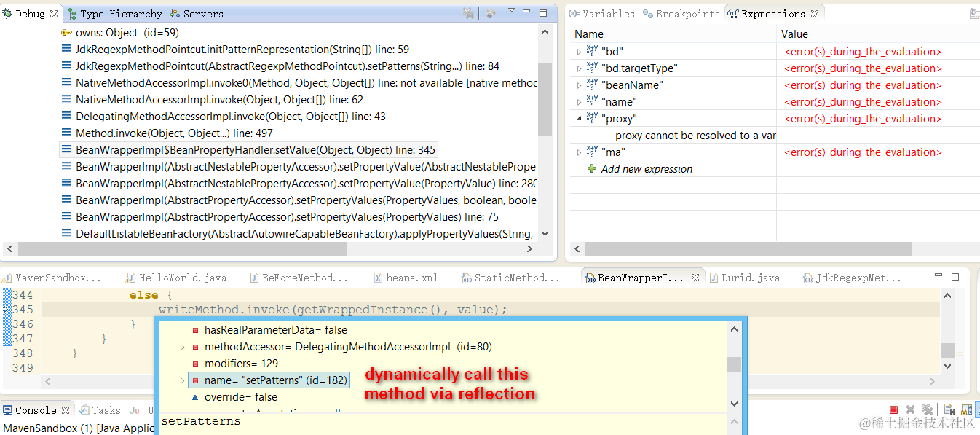Select override= false field in popup
The height and width of the screenshot is (435, 980).
click(x=234, y=397)
